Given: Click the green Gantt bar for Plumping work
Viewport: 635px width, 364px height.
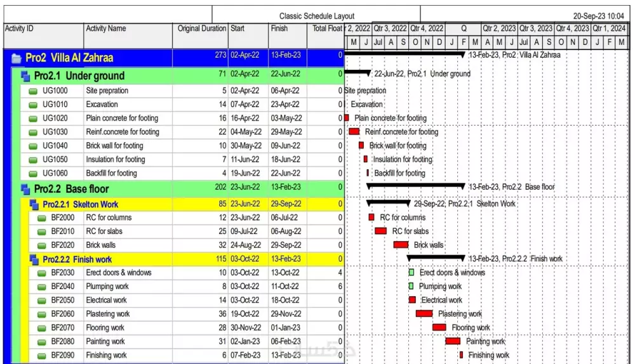Looking at the screenshot, I should click(411, 287).
